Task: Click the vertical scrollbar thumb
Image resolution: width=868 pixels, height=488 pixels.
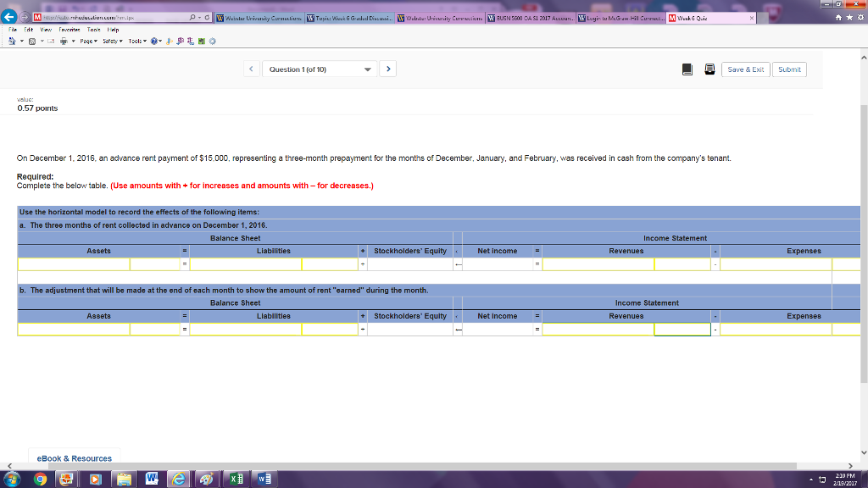Action: [x=864, y=243]
